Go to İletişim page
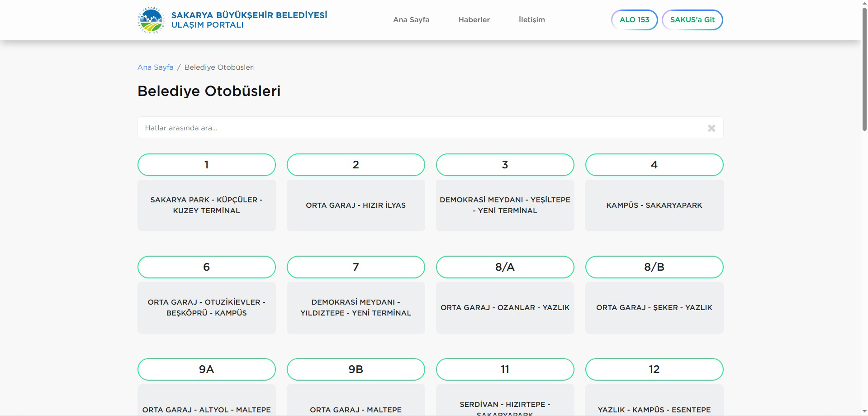The image size is (868, 416). pyautogui.click(x=531, y=20)
